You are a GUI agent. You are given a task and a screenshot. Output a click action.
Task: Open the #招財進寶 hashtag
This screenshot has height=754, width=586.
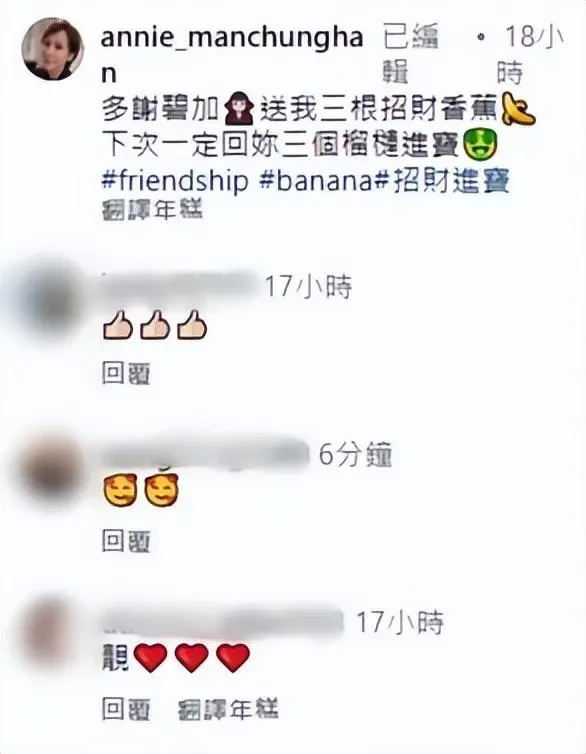[442, 181]
